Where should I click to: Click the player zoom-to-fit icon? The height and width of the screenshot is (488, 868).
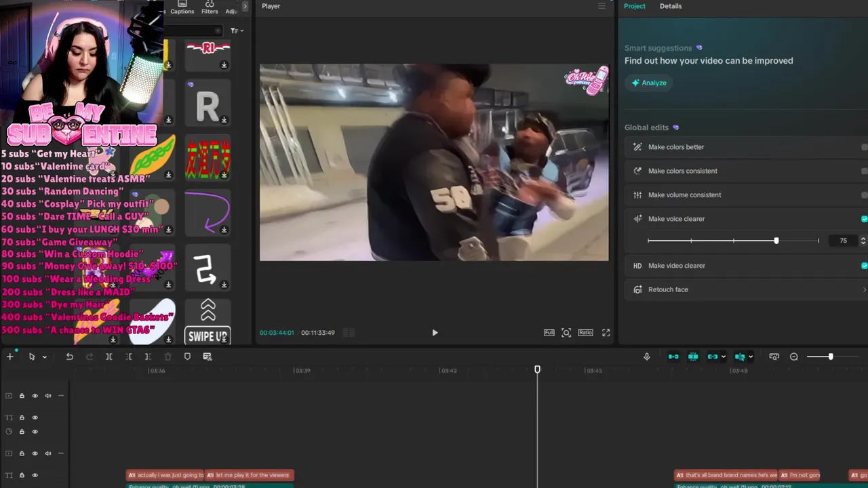(x=566, y=333)
